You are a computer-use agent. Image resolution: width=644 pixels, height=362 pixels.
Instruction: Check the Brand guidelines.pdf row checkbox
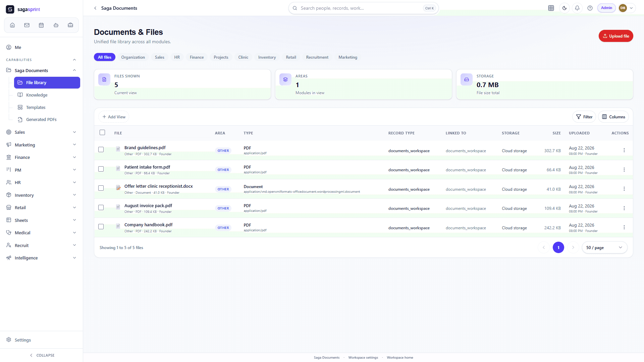tap(101, 149)
